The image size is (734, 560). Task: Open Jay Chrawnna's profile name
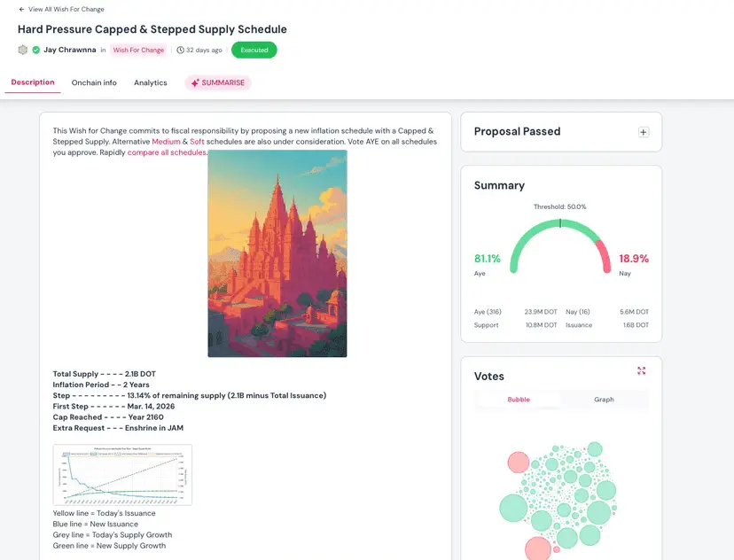click(70, 50)
